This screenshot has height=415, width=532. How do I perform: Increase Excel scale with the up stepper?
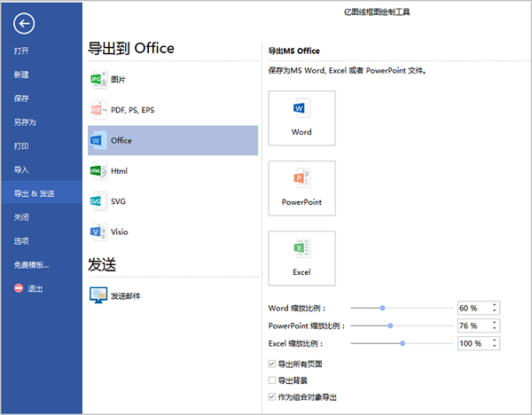pyautogui.click(x=495, y=340)
